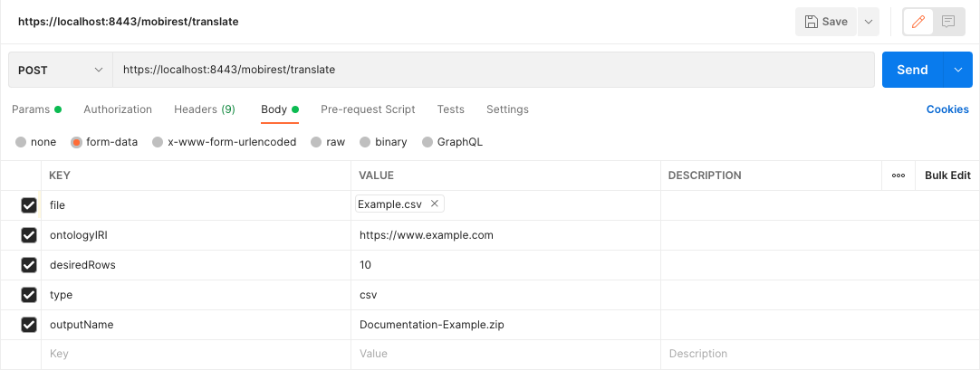Expand the Save options arrow

click(868, 22)
